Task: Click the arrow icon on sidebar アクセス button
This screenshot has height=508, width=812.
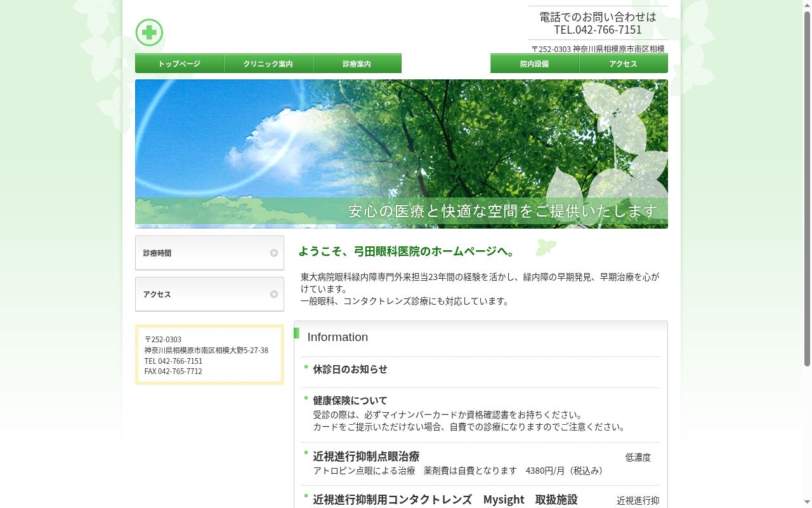Action: 274,294
